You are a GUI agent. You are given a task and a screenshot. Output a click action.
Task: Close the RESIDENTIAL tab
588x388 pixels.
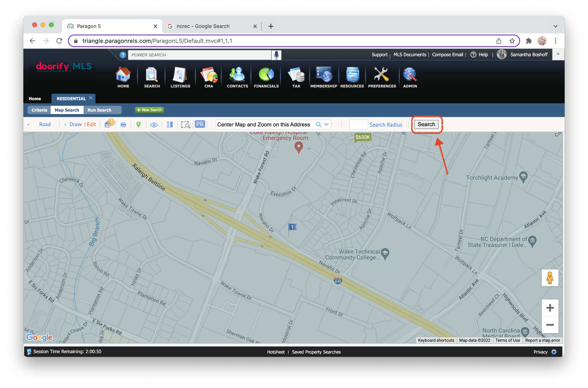point(91,98)
